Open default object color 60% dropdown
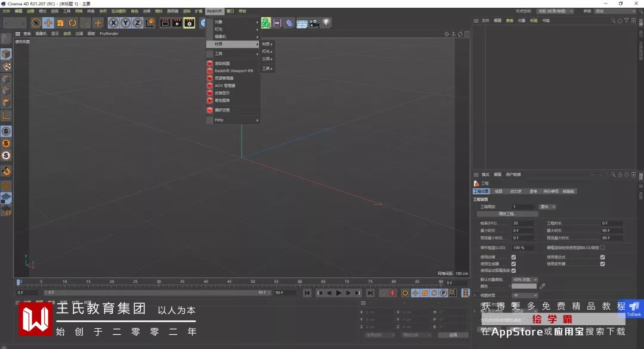 point(525,280)
